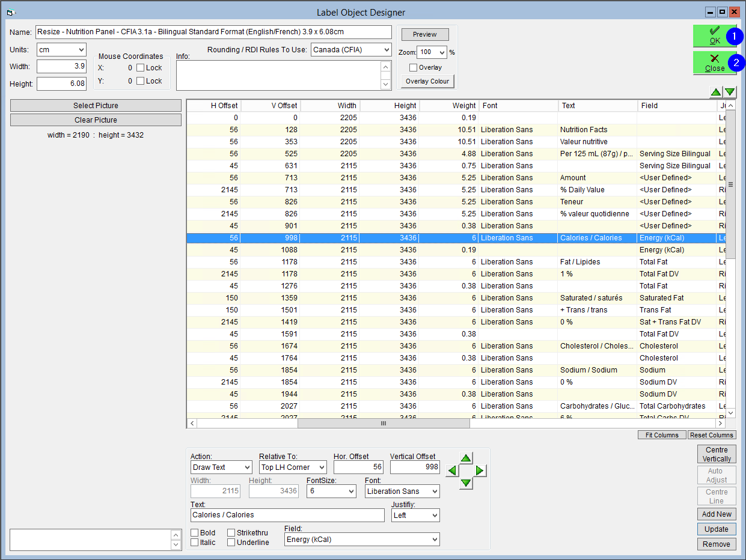Nudge offset left with the green arrow
Screen dimensions: 746x560
453,470
